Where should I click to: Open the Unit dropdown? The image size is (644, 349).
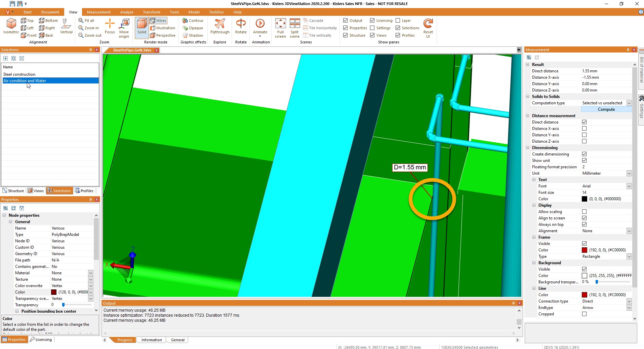point(629,173)
